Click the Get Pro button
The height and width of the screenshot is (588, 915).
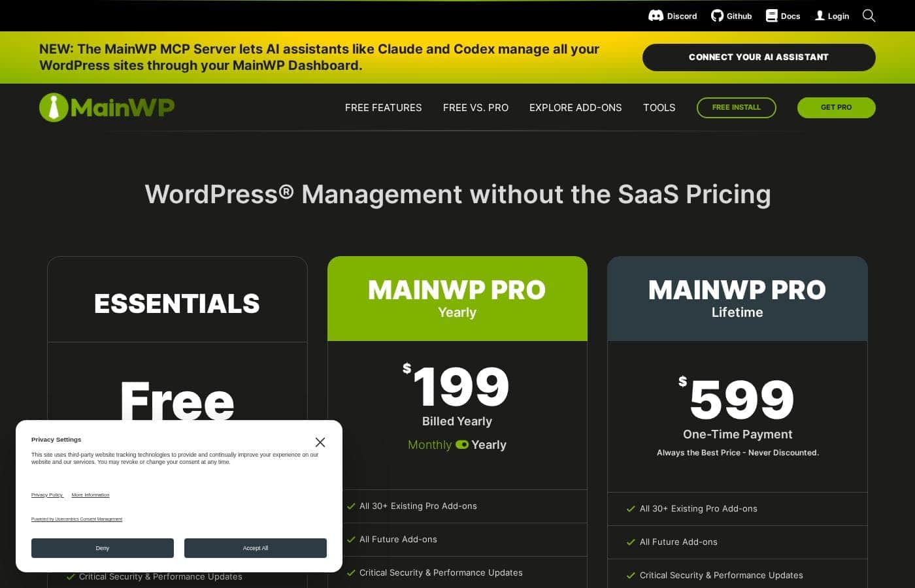[x=837, y=108]
